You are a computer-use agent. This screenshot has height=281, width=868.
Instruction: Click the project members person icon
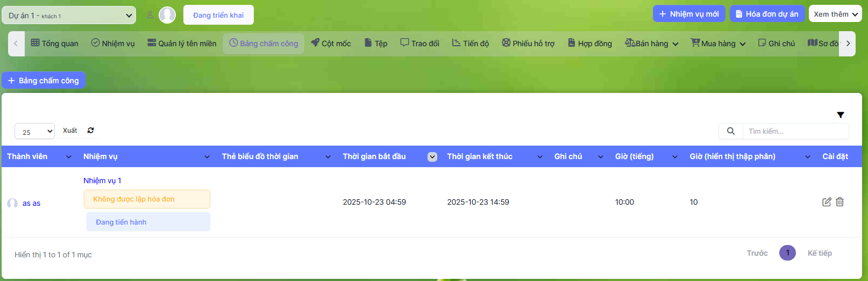pyautogui.click(x=150, y=15)
